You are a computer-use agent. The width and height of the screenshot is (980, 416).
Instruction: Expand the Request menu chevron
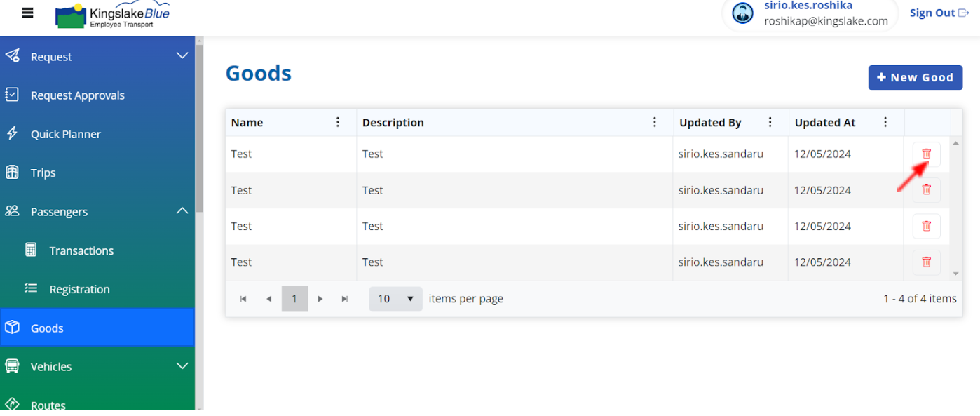[182, 56]
